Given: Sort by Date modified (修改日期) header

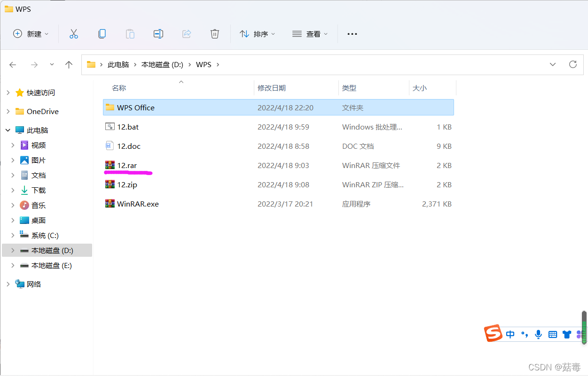Looking at the screenshot, I should (272, 88).
